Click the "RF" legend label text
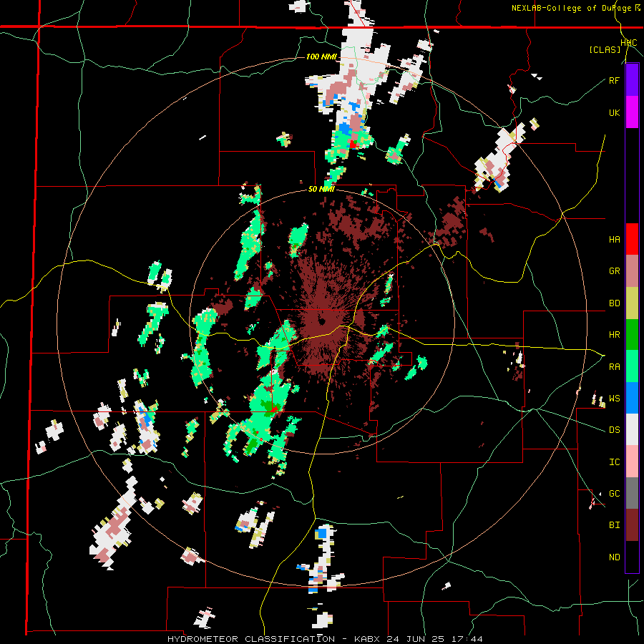 coord(615,80)
